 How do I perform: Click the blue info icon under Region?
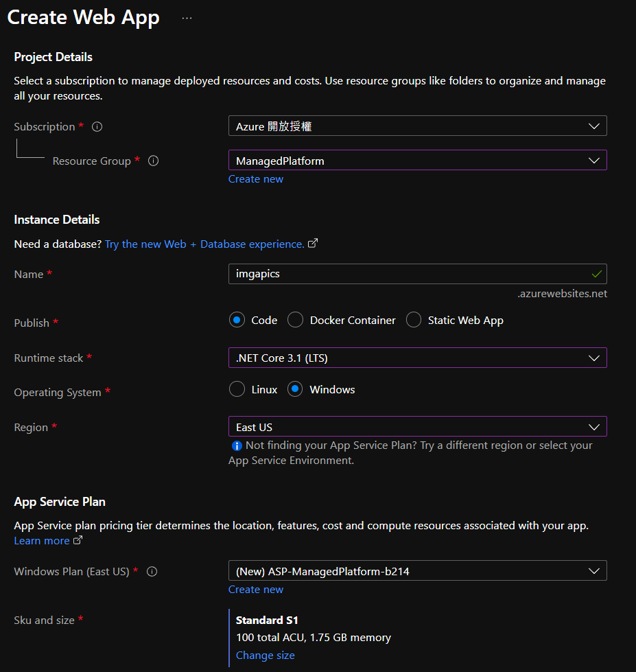coord(237,445)
